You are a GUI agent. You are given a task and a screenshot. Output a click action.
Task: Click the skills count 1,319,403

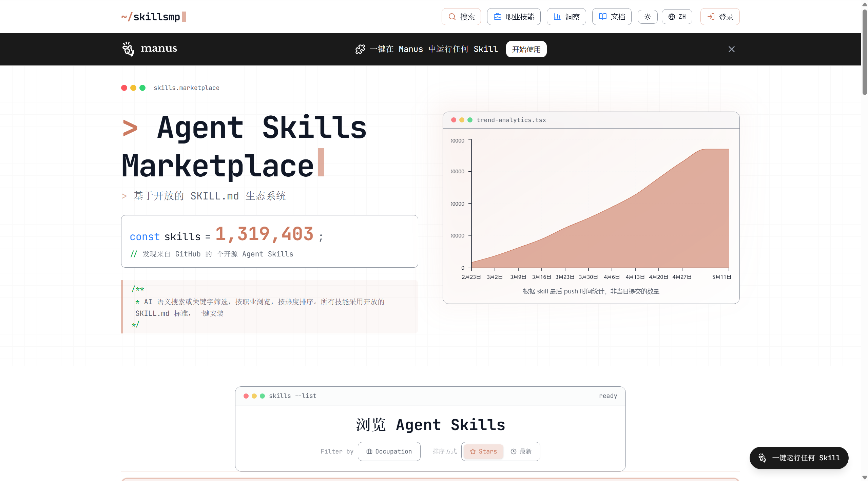(264, 234)
